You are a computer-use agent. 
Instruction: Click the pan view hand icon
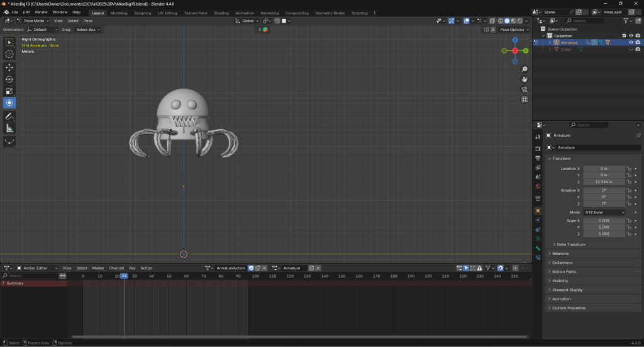(525, 79)
